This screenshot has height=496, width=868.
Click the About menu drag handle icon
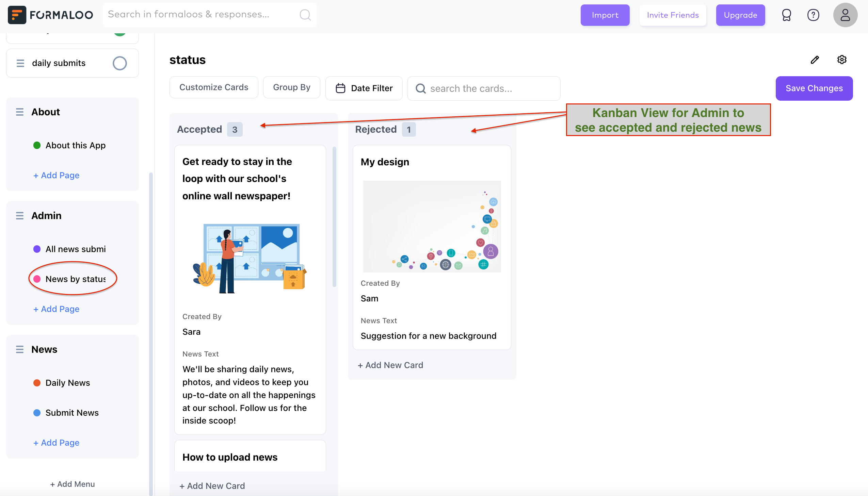click(x=20, y=112)
